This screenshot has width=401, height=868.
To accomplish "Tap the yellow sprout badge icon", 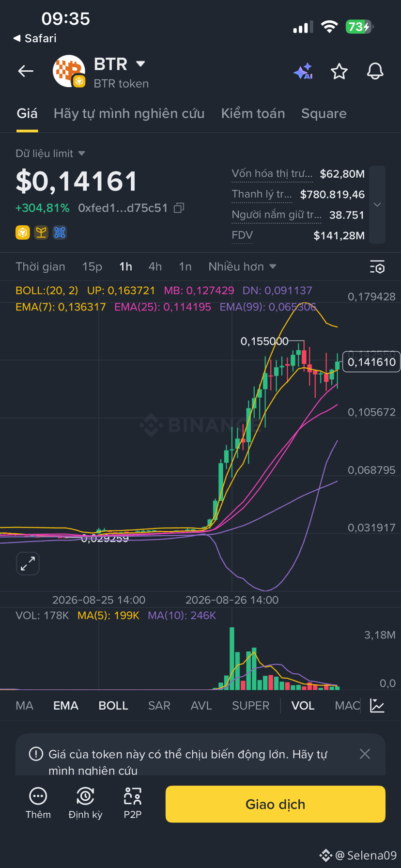I will [41, 232].
